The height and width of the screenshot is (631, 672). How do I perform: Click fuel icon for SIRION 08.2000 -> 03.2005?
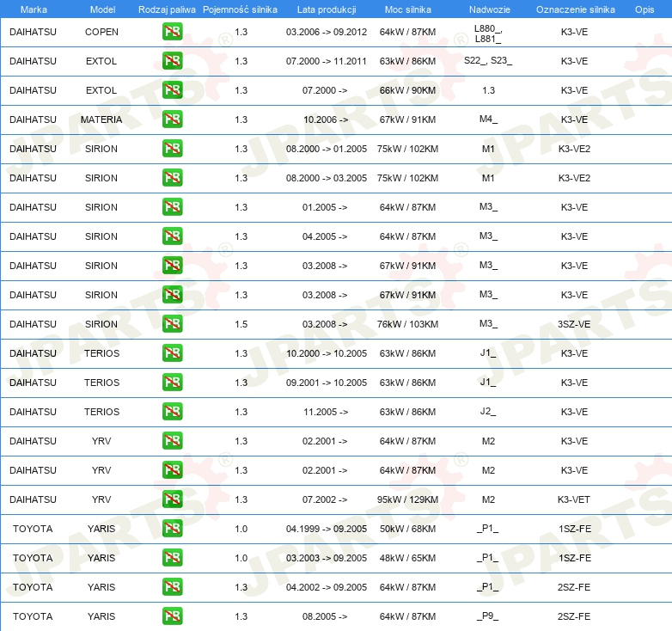[172, 177]
